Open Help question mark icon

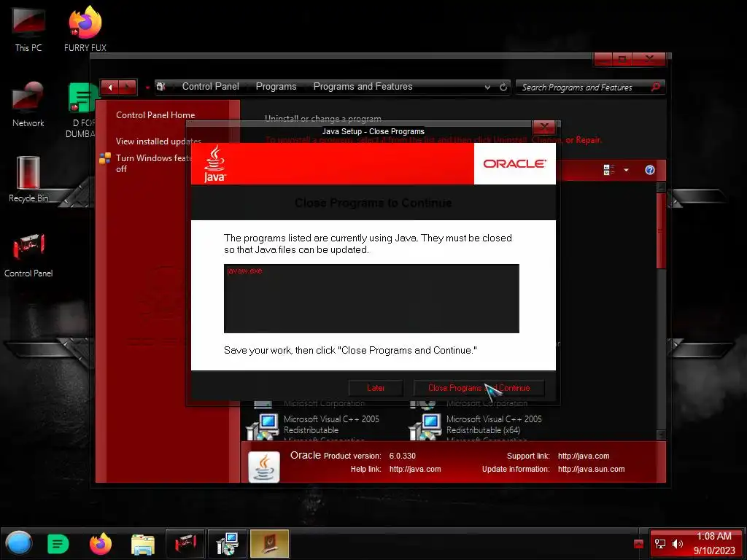point(649,170)
